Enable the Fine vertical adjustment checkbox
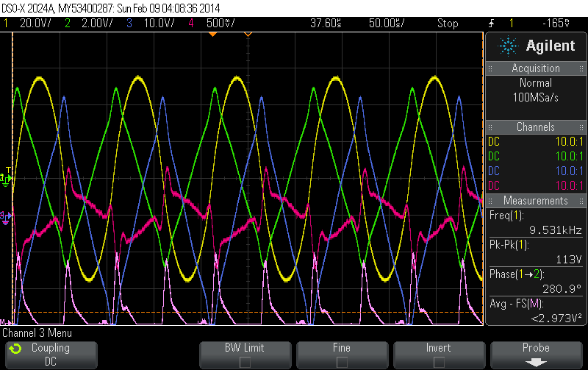Image resolution: width=588 pixels, height=370 pixels. pyautogui.click(x=342, y=362)
